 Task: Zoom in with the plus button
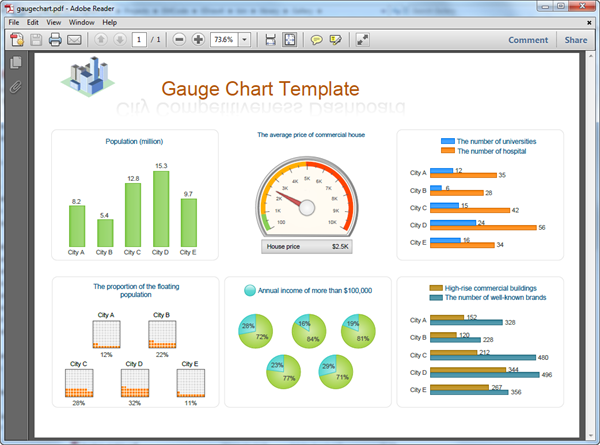pos(198,39)
